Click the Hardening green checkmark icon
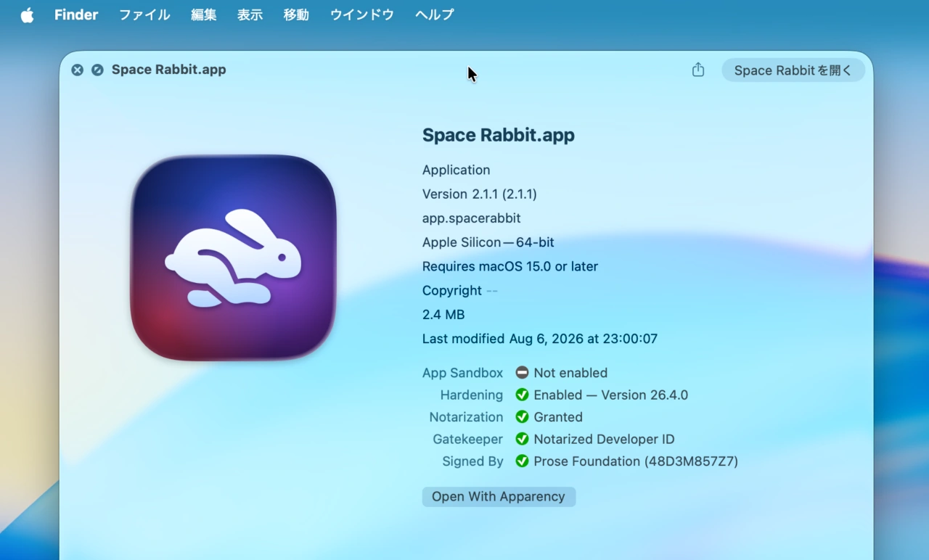 (522, 395)
